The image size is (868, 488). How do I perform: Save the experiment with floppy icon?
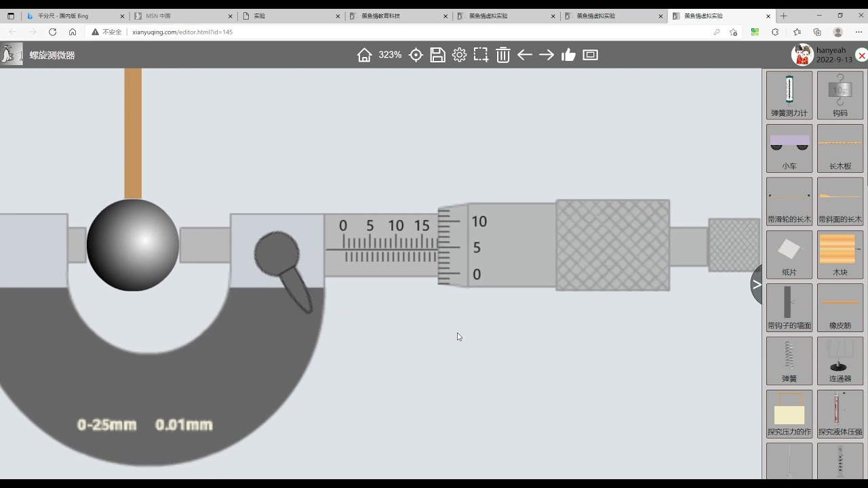click(437, 55)
